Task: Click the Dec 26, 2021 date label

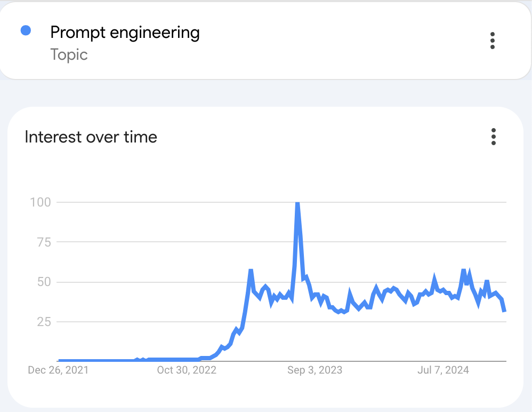Action: point(58,370)
